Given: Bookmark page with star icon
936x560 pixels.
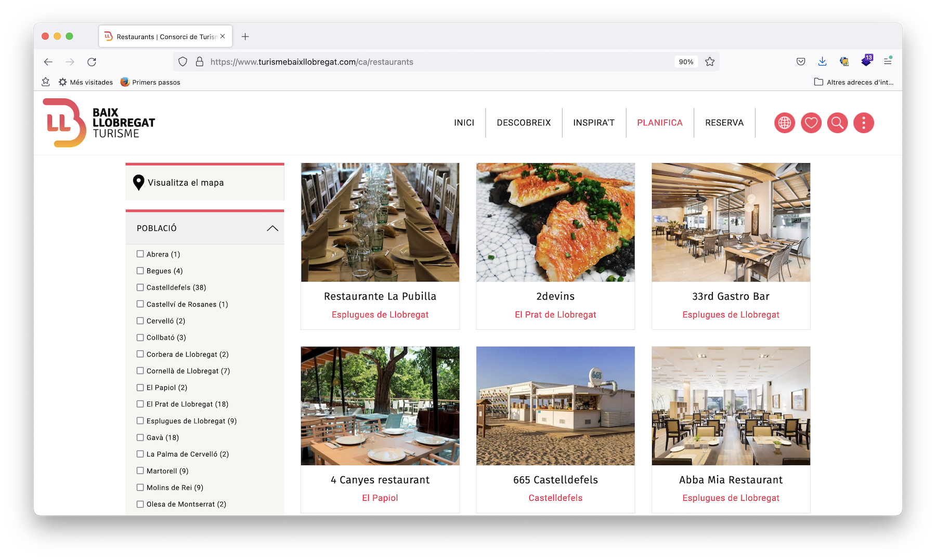Looking at the screenshot, I should pos(710,62).
